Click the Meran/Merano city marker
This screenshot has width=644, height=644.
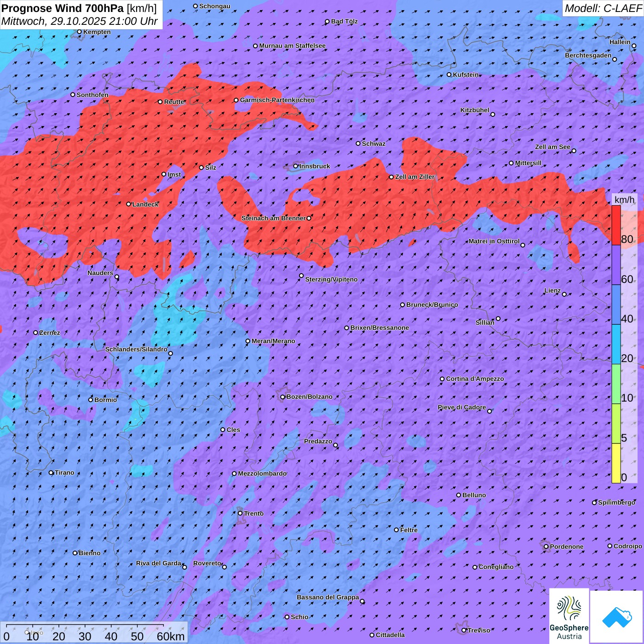click(248, 341)
